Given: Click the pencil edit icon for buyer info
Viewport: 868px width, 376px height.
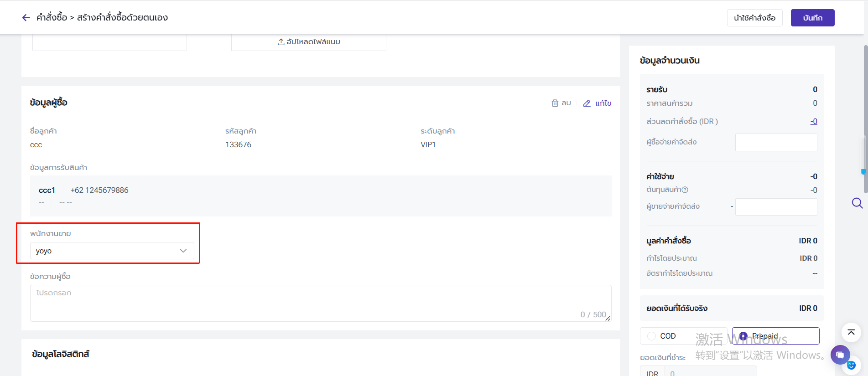Looking at the screenshot, I should [587, 103].
